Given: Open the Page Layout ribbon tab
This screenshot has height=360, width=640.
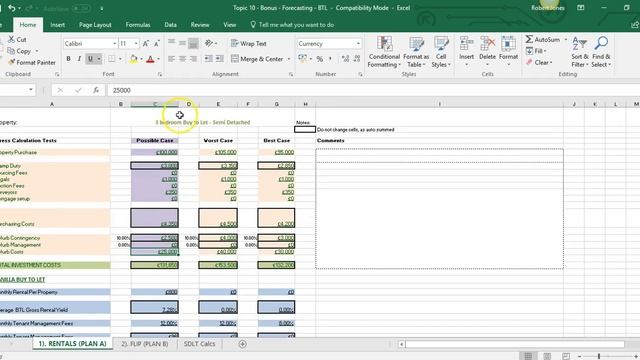Looking at the screenshot, I should pos(95,25).
